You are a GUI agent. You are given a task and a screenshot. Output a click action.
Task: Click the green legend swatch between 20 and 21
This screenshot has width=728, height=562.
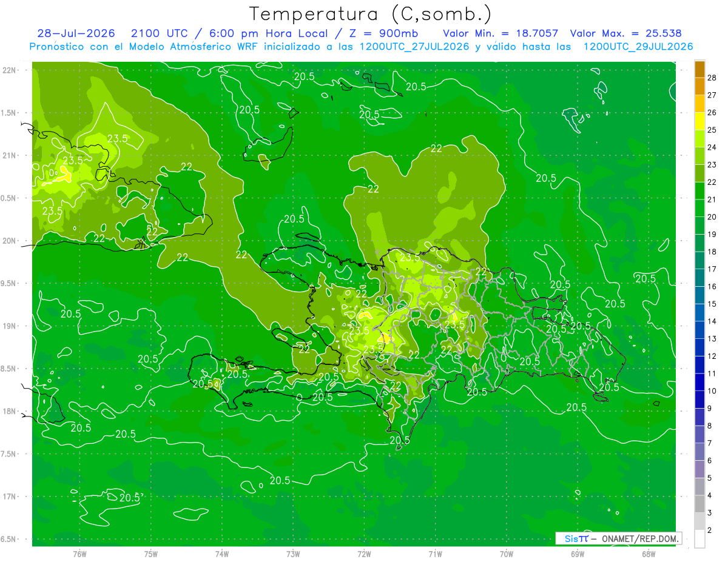click(x=699, y=209)
